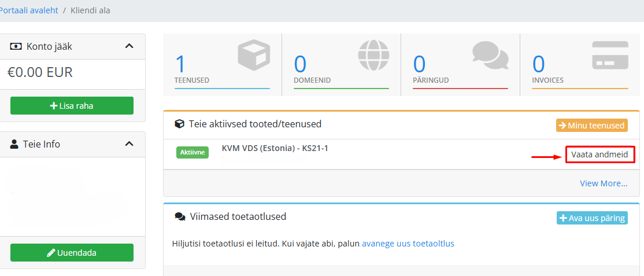Click the person icon beside Teie Info
The image size is (644, 276).
coord(15,144)
